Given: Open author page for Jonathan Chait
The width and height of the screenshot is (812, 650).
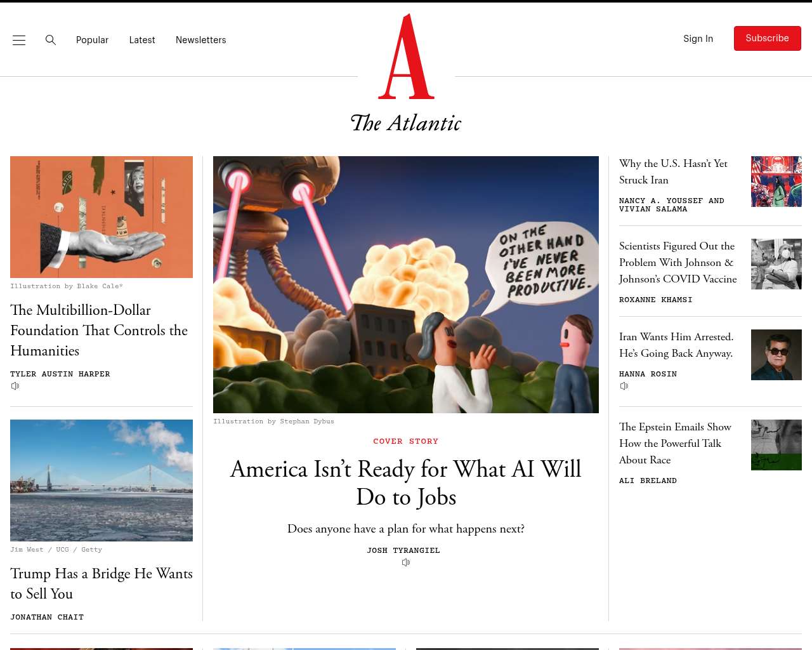Looking at the screenshot, I should (x=47, y=617).
